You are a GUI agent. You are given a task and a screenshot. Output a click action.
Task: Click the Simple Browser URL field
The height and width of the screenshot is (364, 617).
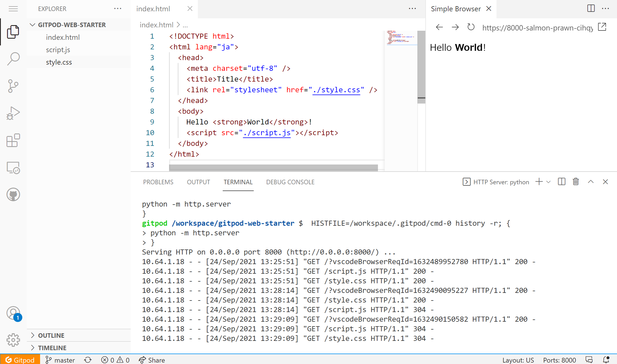coord(537,28)
